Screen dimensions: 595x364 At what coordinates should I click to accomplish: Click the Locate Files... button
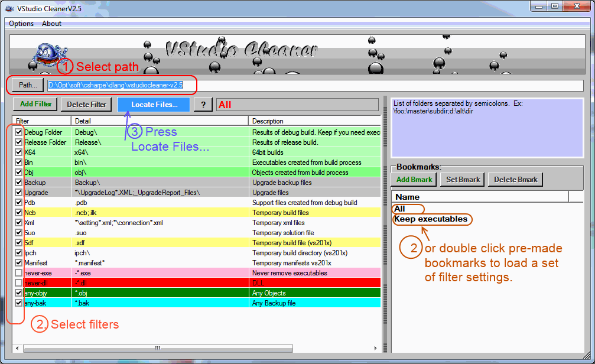pos(154,105)
